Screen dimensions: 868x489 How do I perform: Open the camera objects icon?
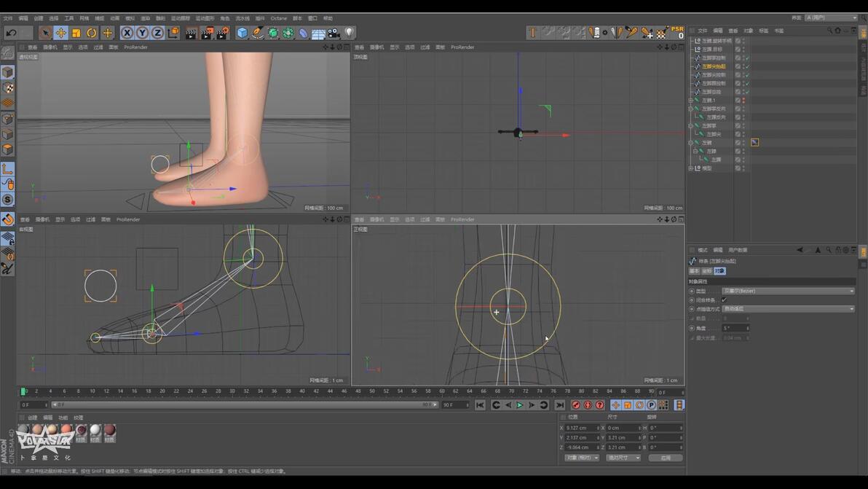point(334,33)
